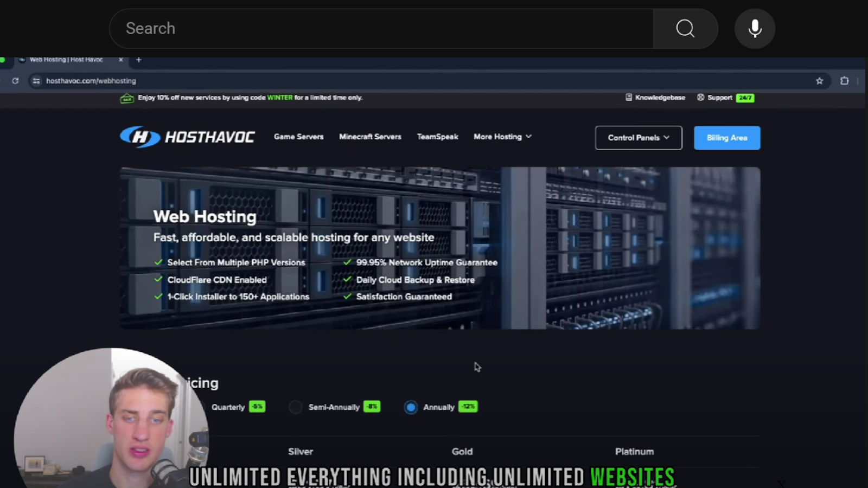The height and width of the screenshot is (488, 868).
Task: Reload the page with the refresh icon
Action: [15, 81]
